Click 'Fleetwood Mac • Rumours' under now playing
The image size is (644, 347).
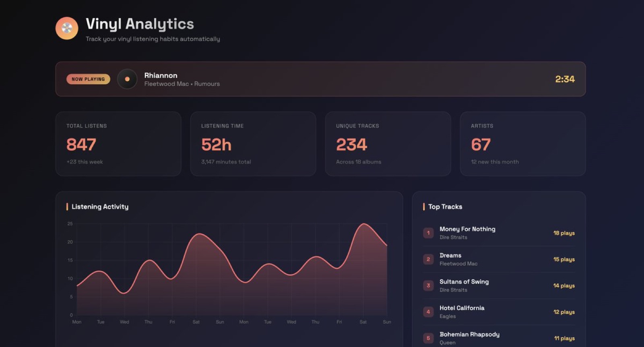(182, 84)
